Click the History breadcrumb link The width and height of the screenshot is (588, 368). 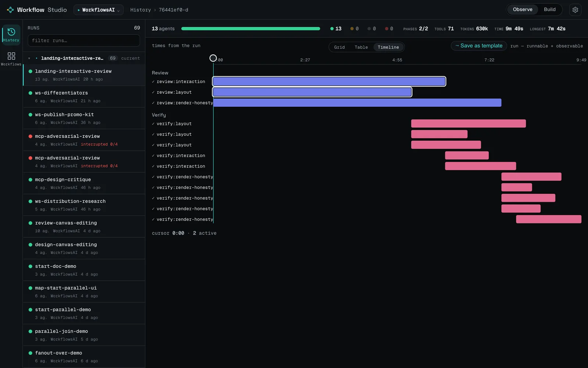click(x=140, y=10)
